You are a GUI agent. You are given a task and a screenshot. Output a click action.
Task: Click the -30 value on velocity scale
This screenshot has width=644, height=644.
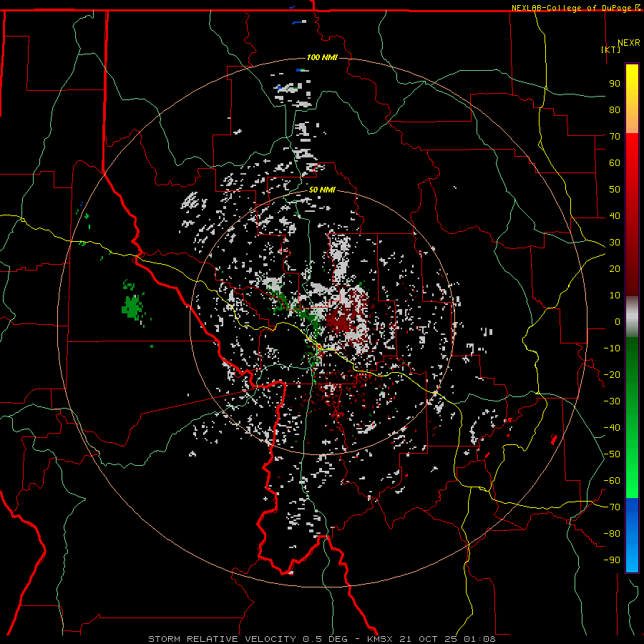(612, 401)
